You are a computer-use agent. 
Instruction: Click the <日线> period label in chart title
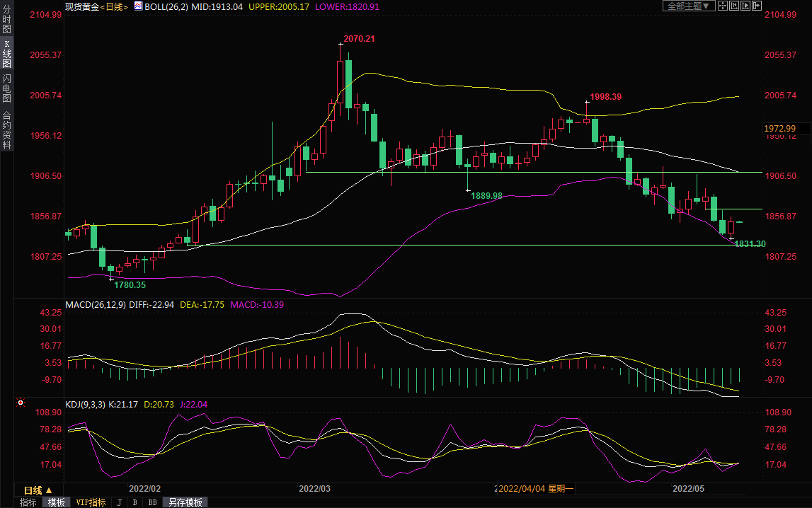pyautogui.click(x=113, y=6)
